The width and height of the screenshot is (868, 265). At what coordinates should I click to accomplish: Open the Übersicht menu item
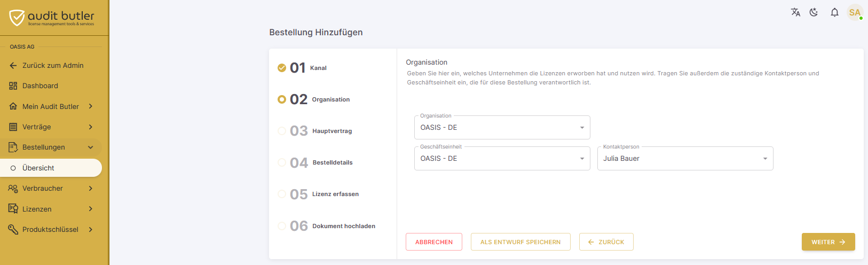coord(51,168)
